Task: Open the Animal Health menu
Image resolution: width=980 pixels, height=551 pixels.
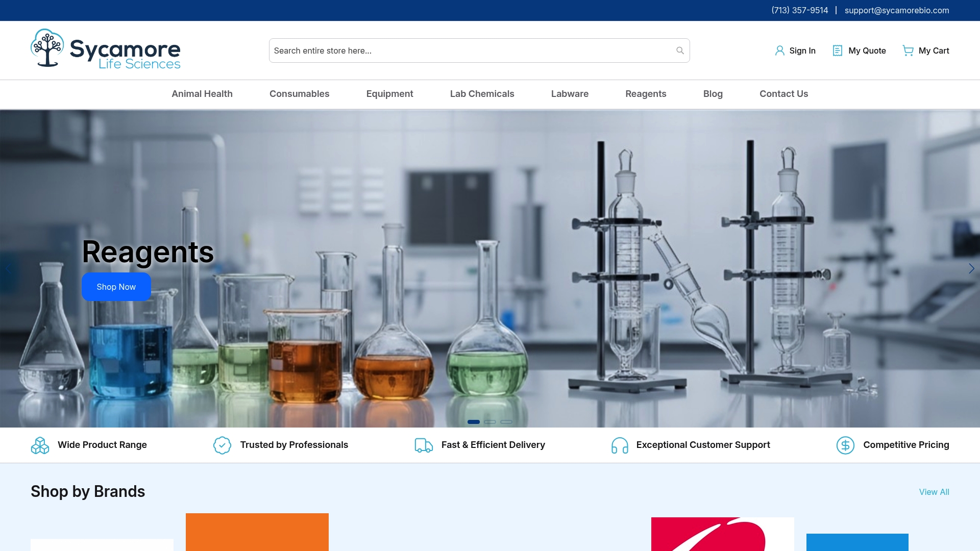Action: pos(202,94)
